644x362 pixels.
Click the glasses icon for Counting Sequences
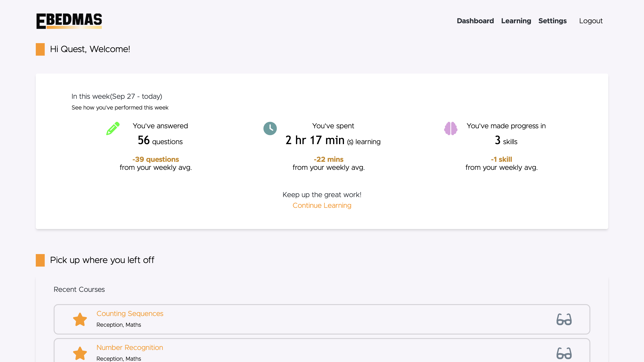[x=564, y=319]
